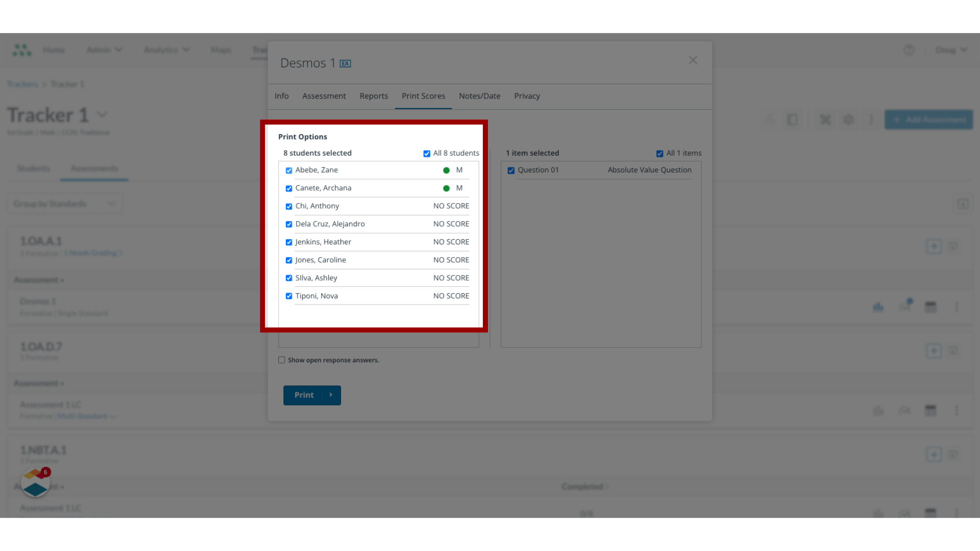Expand the Tracker 1 title dropdown
980x551 pixels.
point(102,115)
